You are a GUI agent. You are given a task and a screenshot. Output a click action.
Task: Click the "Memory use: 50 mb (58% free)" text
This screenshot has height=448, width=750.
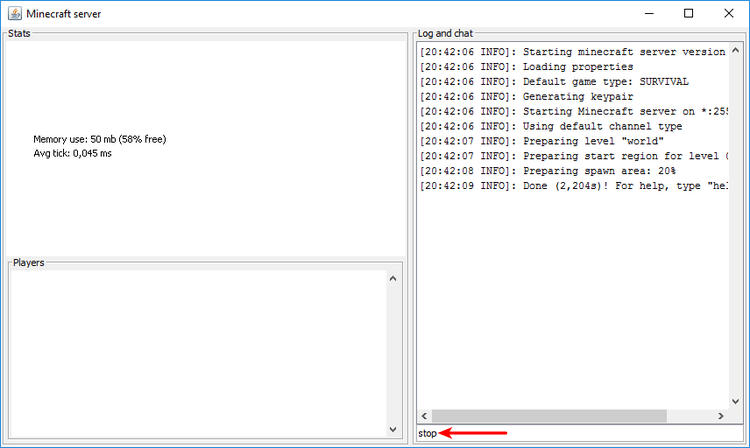pos(99,139)
